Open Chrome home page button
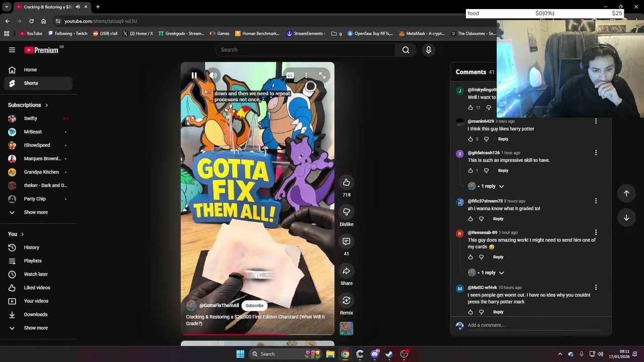 click(x=43, y=21)
